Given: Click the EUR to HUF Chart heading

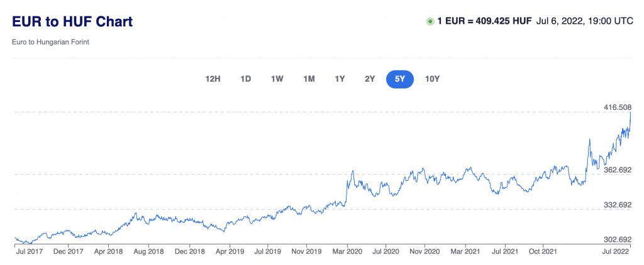Looking at the screenshot, I should tap(72, 21).
